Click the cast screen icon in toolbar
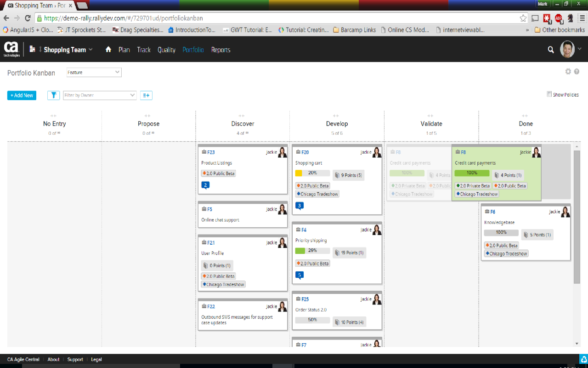The height and width of the screenshot is (368, 588). (x=535, y=18)
